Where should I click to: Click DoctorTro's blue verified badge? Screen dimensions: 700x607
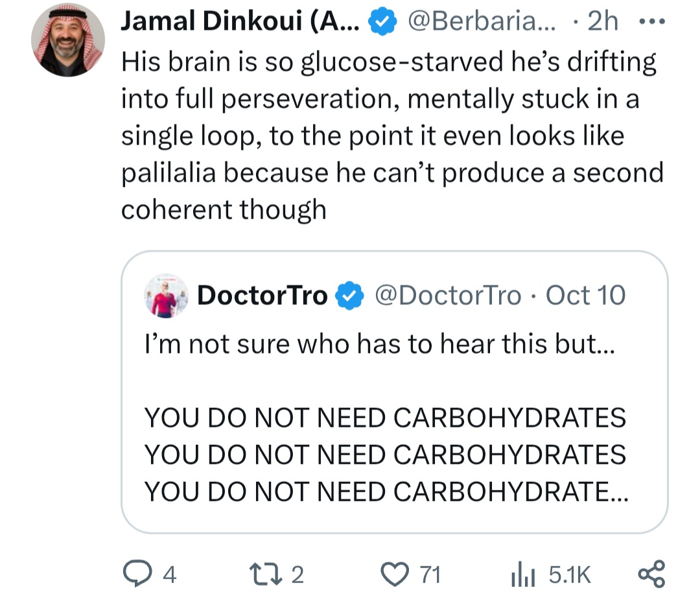[x=349, y=296]
